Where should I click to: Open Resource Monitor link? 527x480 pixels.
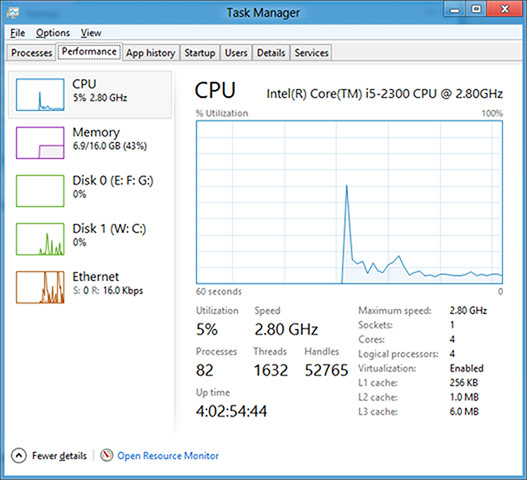click(168, 456)
